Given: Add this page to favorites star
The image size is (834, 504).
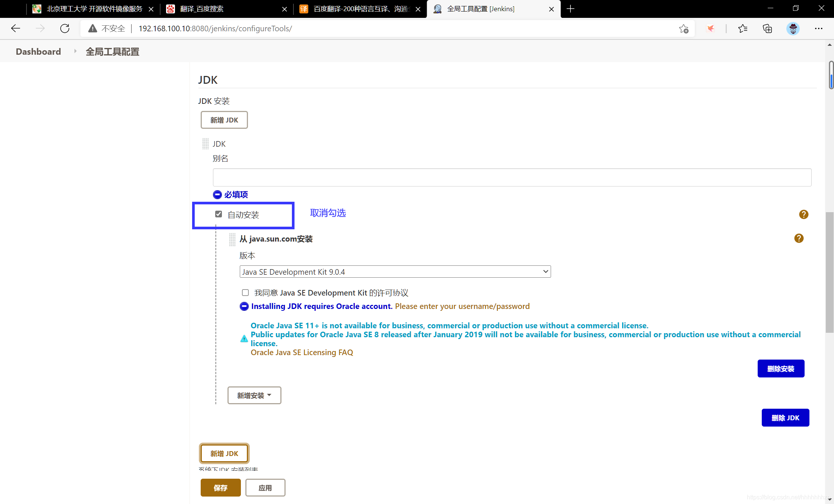Looking at the screenshot, I should tap(684, 29).
